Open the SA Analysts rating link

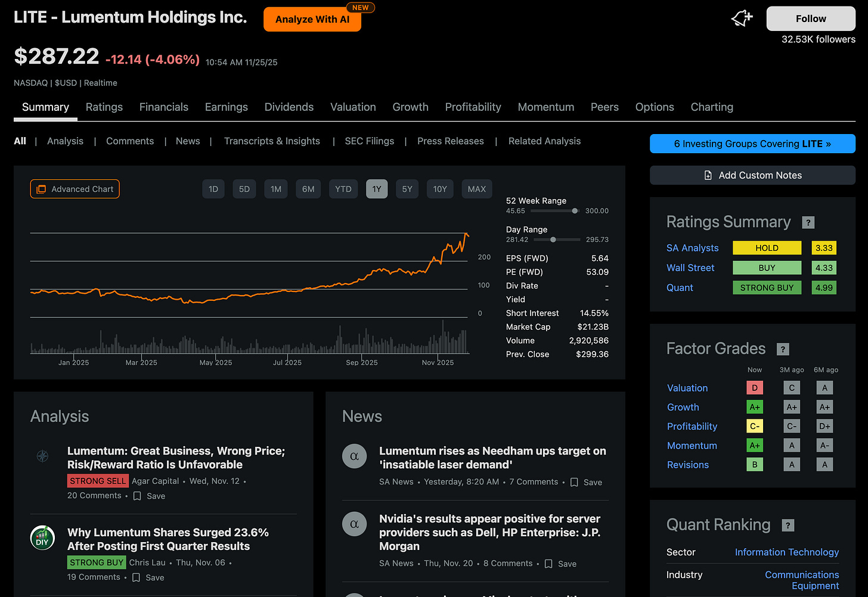pyautogui.click(x=693, y=248)
